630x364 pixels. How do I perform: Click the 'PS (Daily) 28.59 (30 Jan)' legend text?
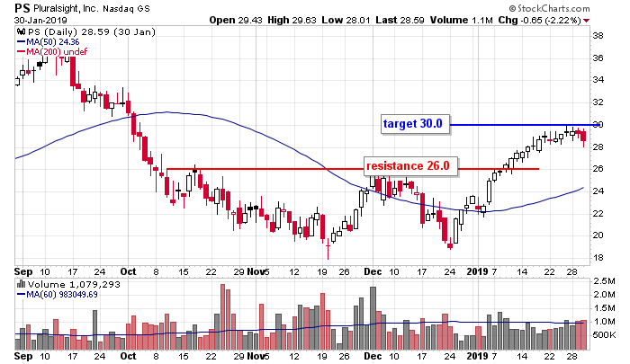[x=92, y=32]
